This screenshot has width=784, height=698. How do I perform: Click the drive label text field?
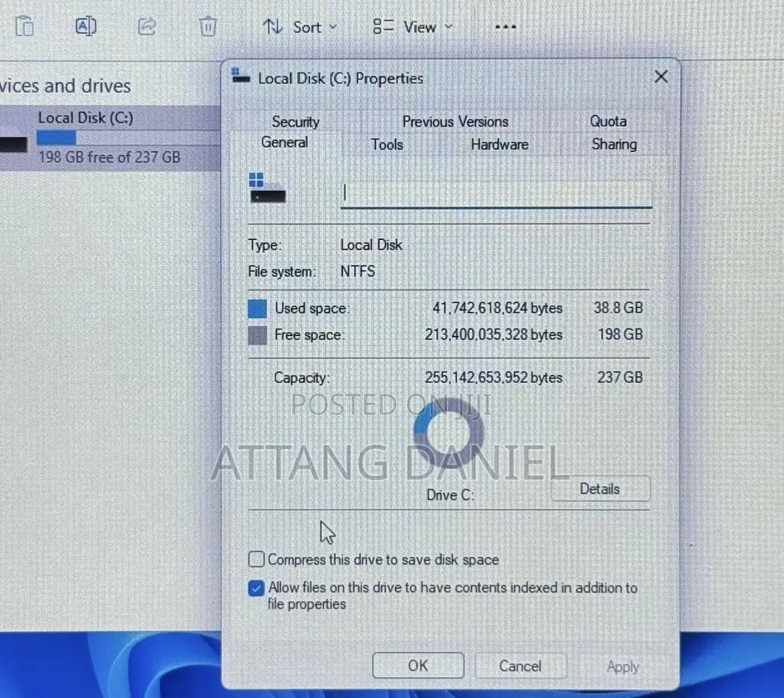pos(496,194)
